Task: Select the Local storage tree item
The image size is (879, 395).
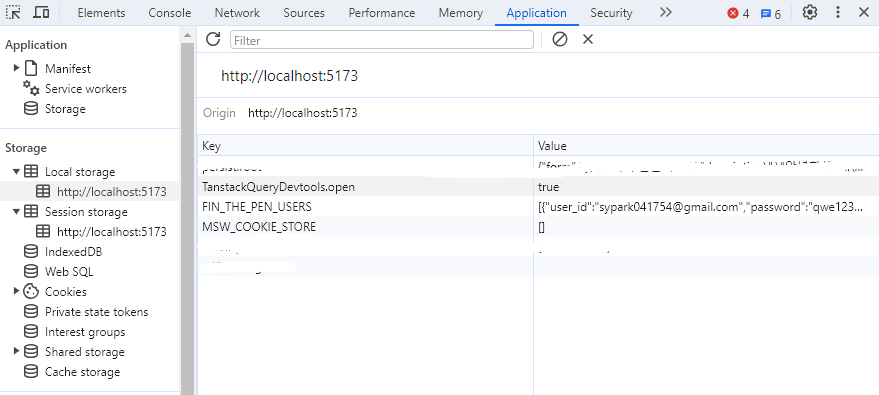Action: pyautogui.click(x=80, y=172)
